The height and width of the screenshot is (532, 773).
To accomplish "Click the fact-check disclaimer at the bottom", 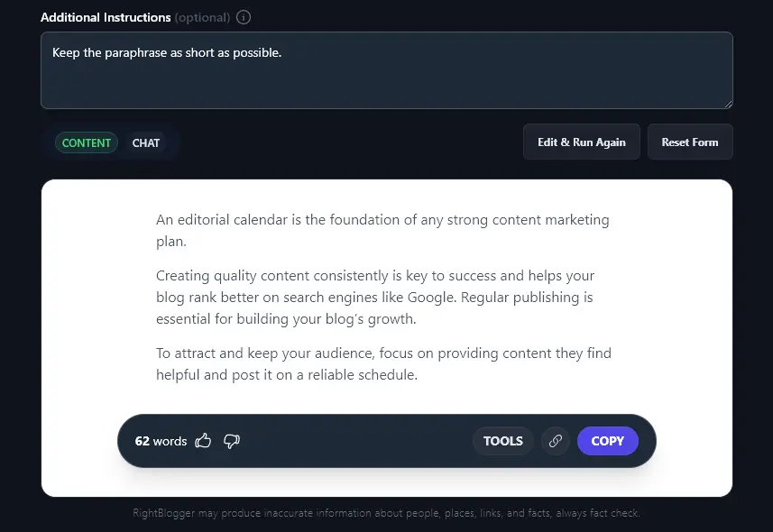I will point(386,512).
